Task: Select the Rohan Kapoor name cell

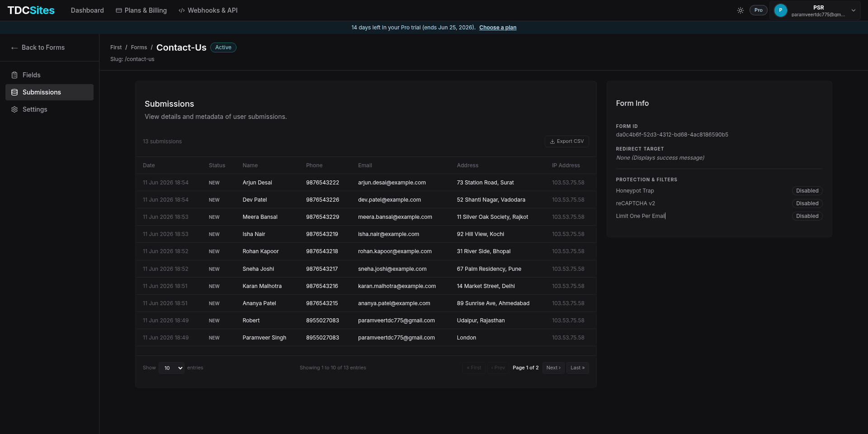Action: click(x=260, y=251)
